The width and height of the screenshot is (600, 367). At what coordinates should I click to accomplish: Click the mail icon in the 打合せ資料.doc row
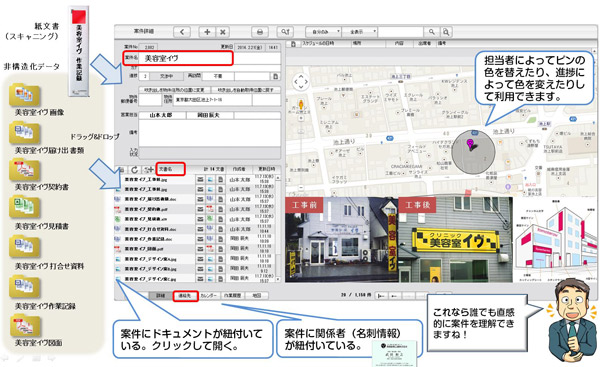(x=200, y=229)
